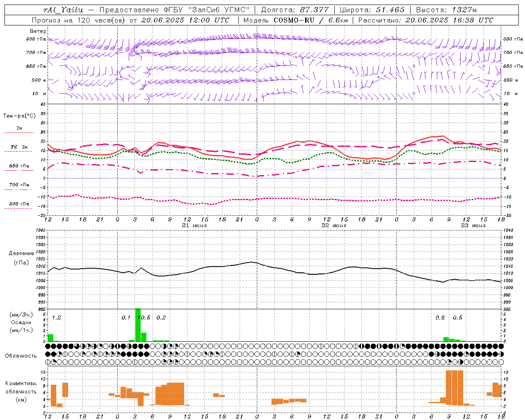Click the Тем-ра(°C) temperature panel label

click(19, 116)
